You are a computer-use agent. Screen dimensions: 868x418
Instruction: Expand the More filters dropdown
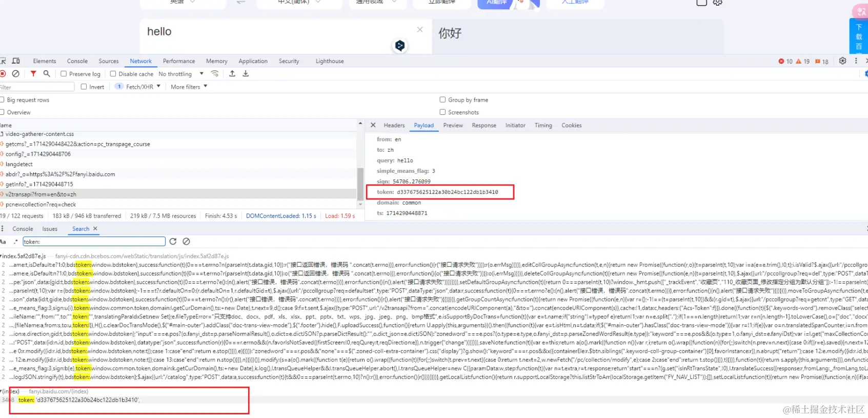pos(189,87)
